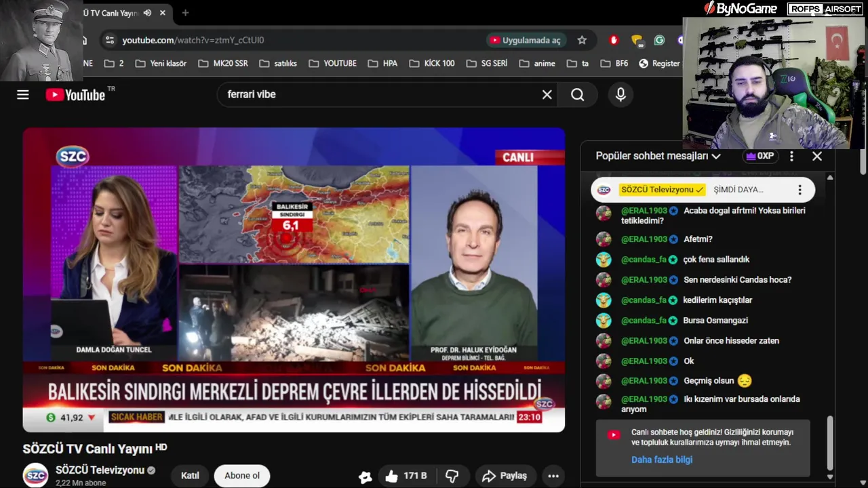868x488 pixels.
Task: Click chat message 'Afetmi?'
Action: click(698, 239)
